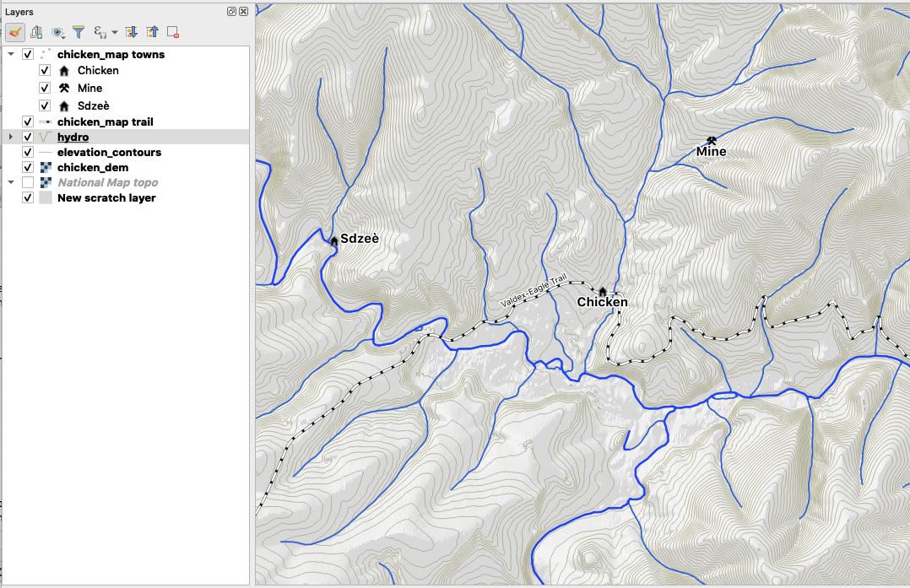Click the hydro line layer icon
Viewport: 910px width, 588px height.
46,137
